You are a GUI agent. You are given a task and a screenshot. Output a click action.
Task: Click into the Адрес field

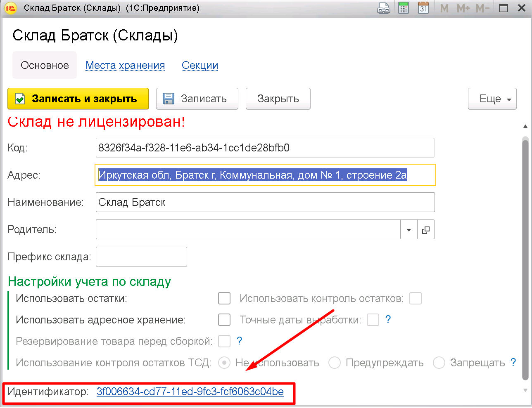point(265,175)
